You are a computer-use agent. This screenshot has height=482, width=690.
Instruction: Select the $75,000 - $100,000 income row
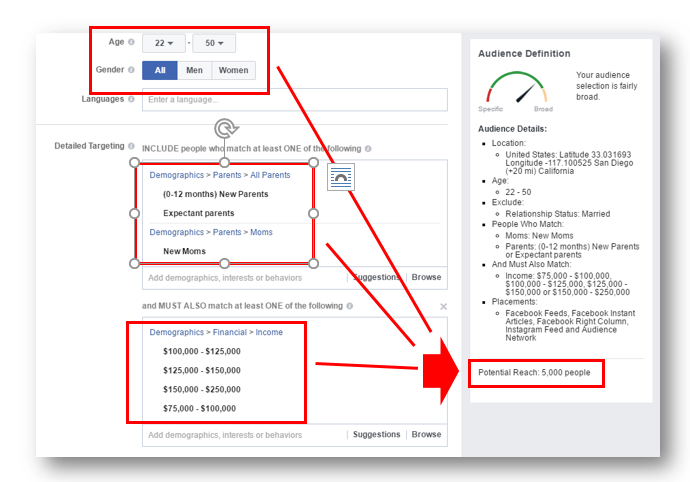[x=199, y=408]
